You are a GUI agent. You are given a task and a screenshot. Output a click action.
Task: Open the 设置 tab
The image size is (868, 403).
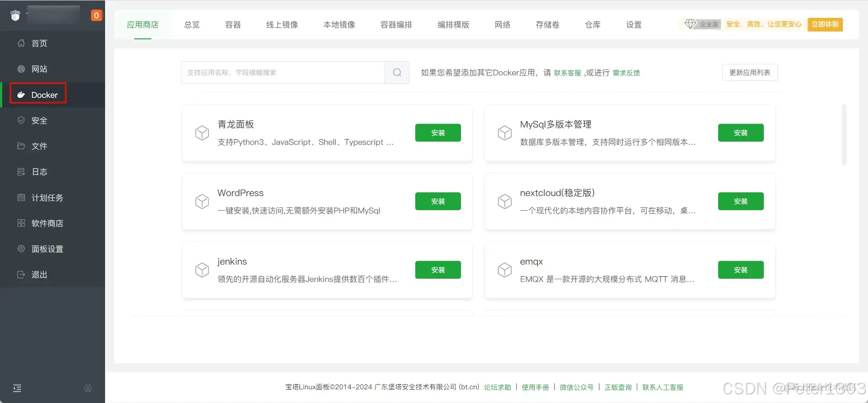coord(634,25)
